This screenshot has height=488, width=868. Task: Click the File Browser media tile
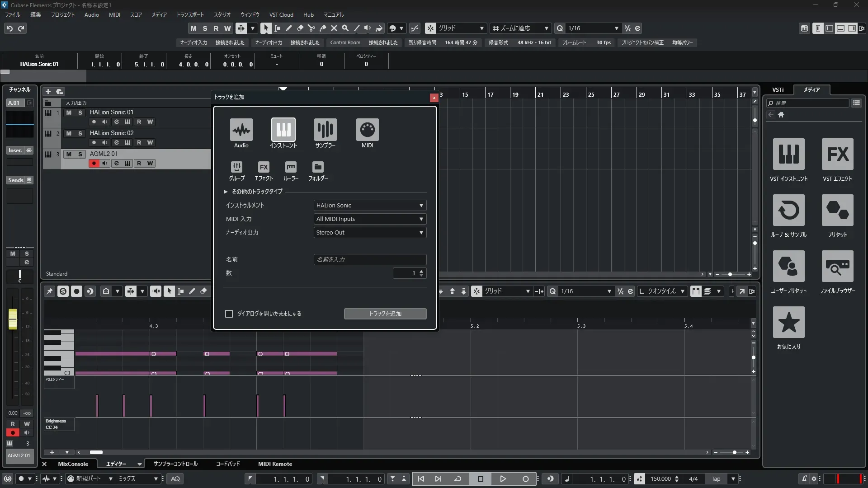(837, 267)
